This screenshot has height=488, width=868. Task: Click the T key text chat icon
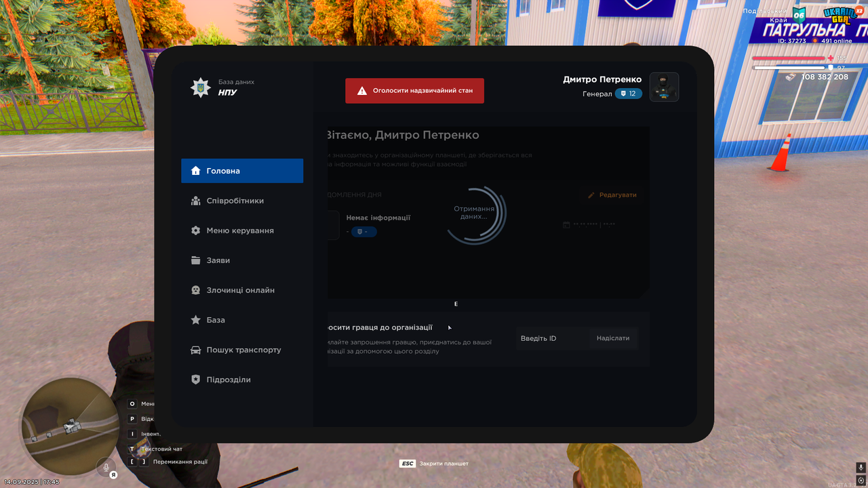pos(132,449)
